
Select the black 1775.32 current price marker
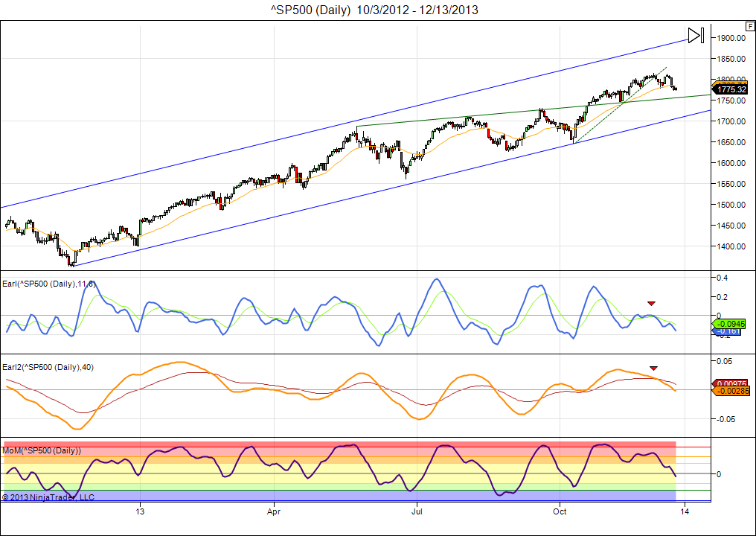coord(731,89)
